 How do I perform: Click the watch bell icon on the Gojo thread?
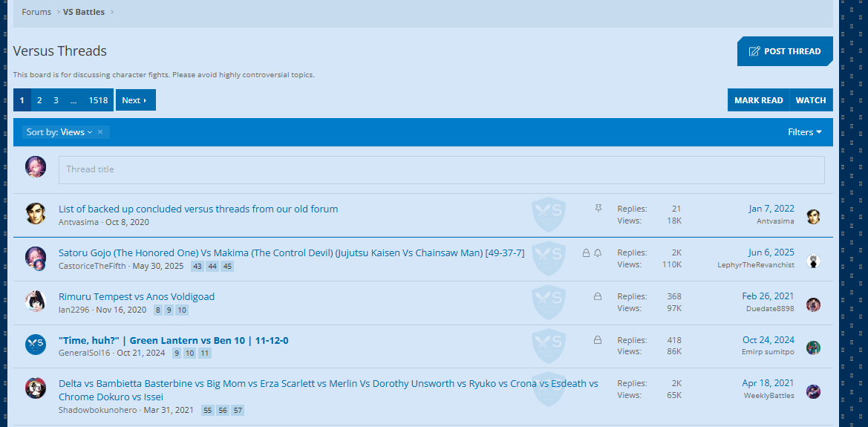coord(598,253)
